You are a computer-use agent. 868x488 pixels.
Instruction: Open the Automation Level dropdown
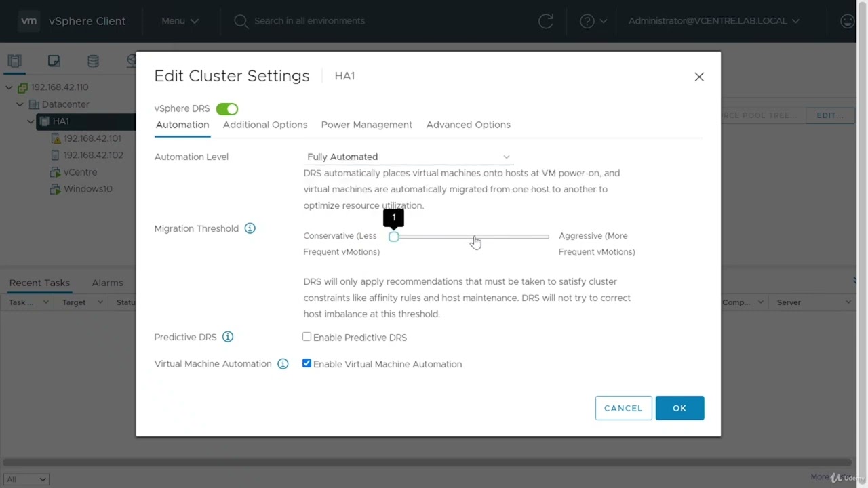408,157
